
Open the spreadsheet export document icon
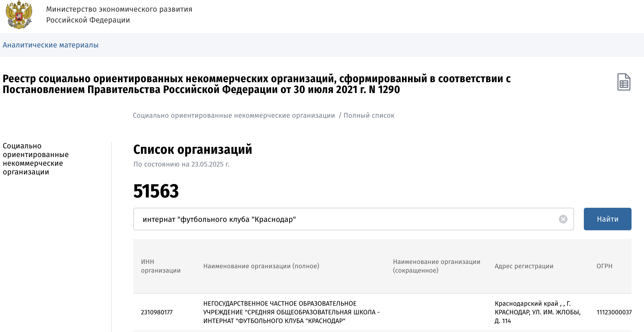point(624,82)
